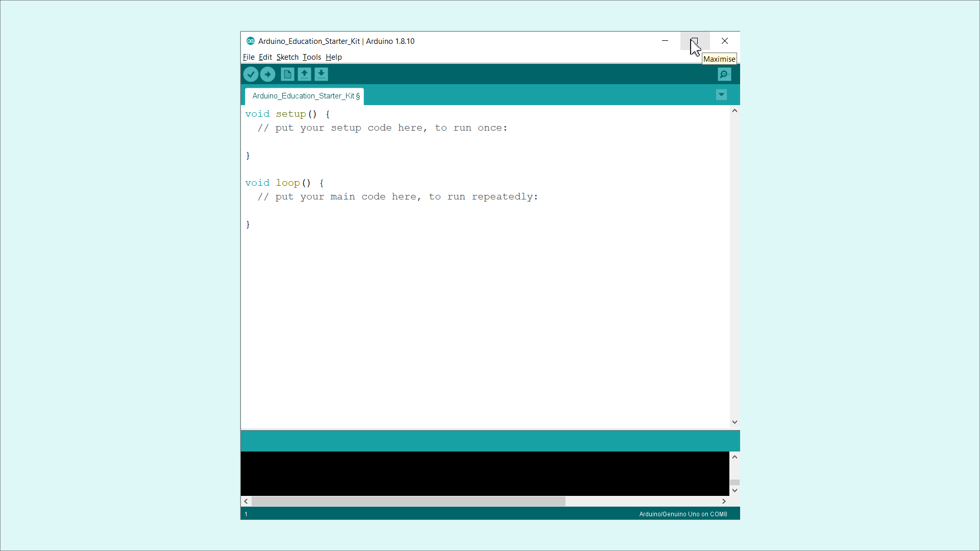Click the 'void setup() {' line
The image size is (980, 551).
coord(287,114)
